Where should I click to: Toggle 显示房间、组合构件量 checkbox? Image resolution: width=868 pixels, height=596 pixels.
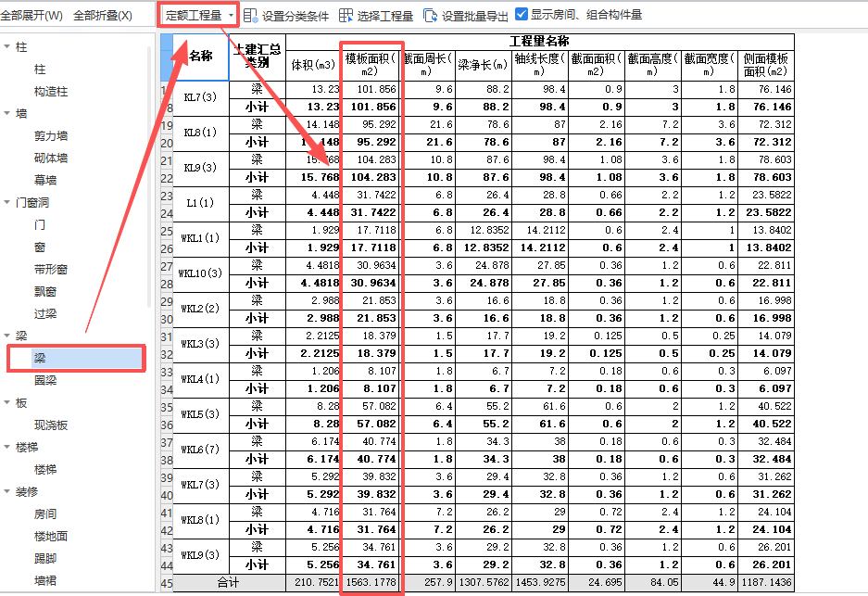click(x=521, y=14)
